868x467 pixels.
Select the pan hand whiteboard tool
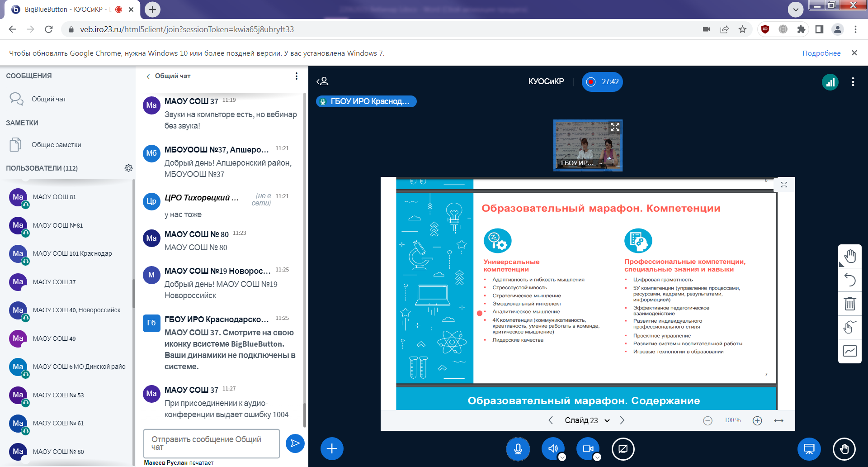coord(849,257)
